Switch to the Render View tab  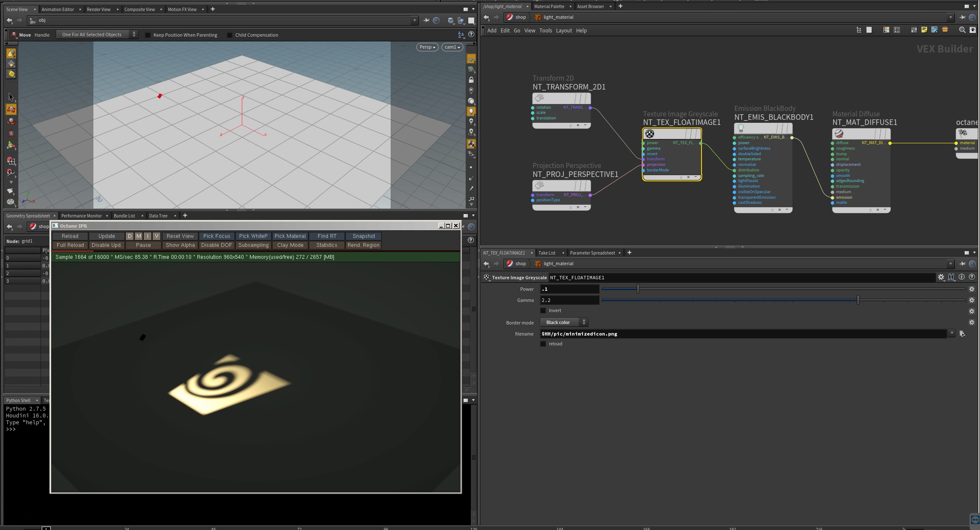99,9
